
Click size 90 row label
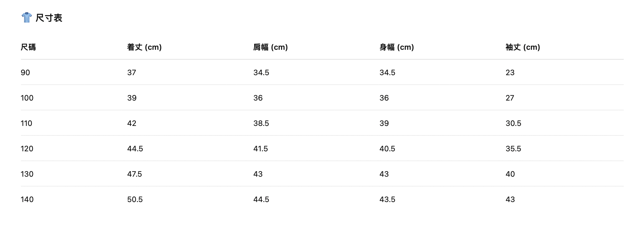[x=25, y=73]
